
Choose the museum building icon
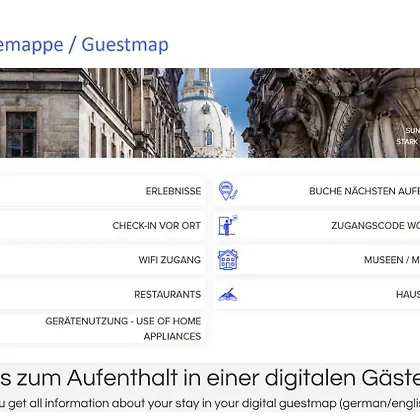pos(228,260)
